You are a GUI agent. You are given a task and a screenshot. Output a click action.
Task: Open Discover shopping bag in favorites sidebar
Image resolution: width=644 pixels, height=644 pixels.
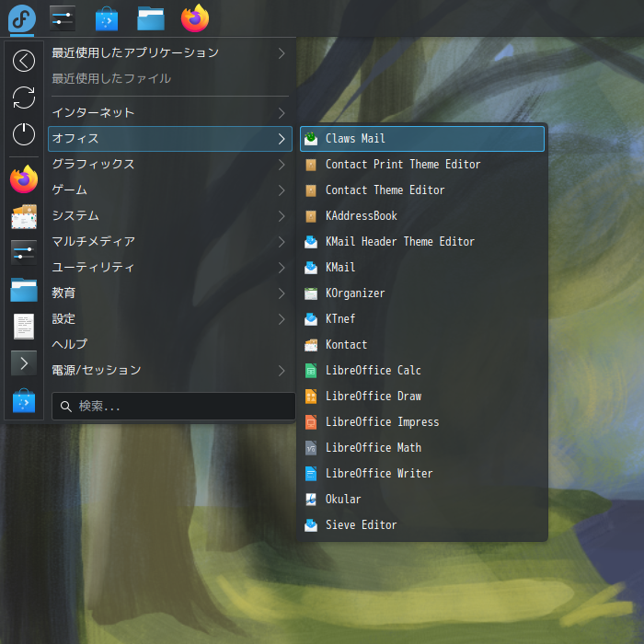tap(24, 400)
